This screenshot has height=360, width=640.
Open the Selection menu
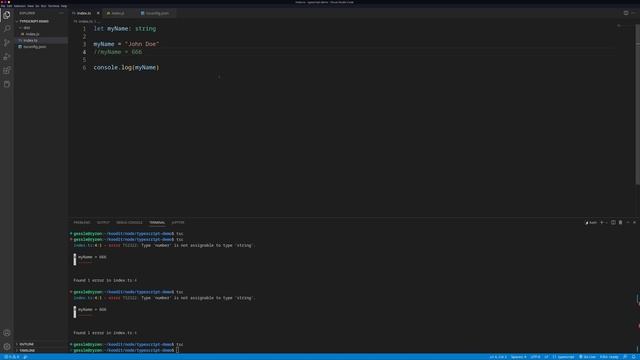[20, 6]
